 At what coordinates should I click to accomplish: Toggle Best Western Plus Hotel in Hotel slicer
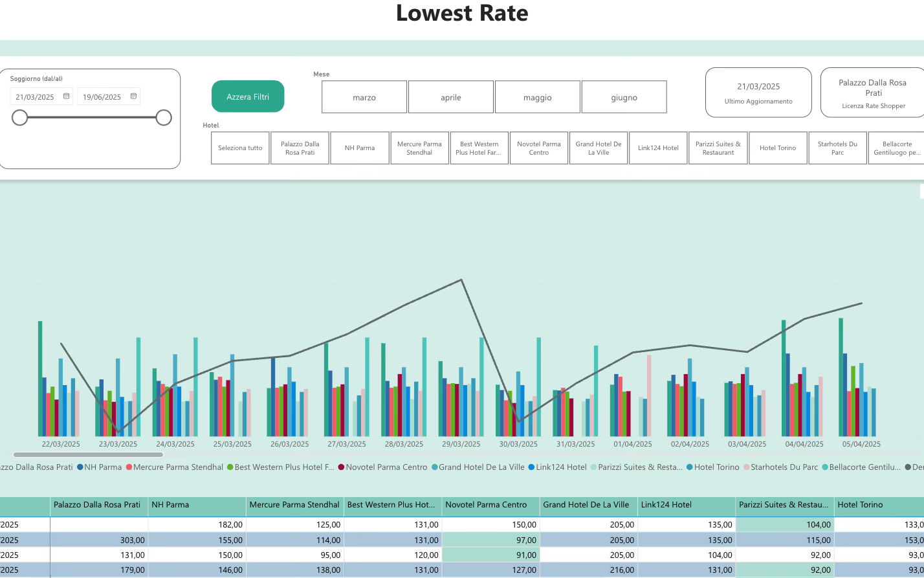pos(479,148)
